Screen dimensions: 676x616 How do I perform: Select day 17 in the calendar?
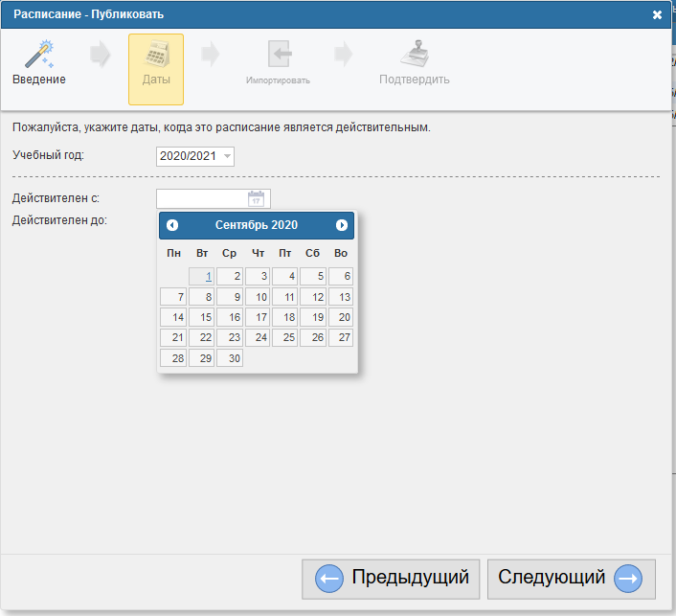pyautogui.click(x=258, y=317)
